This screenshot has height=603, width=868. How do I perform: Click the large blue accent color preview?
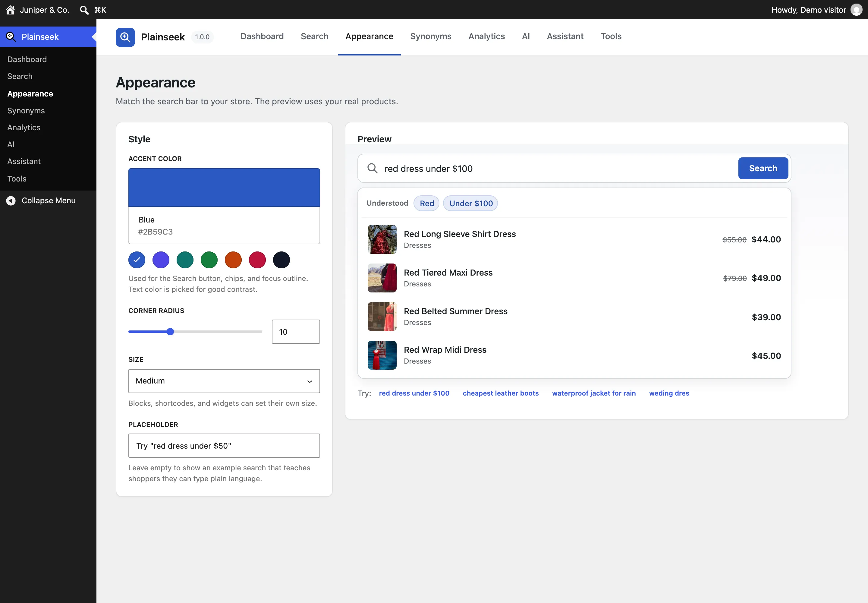[x=224, y=188]
